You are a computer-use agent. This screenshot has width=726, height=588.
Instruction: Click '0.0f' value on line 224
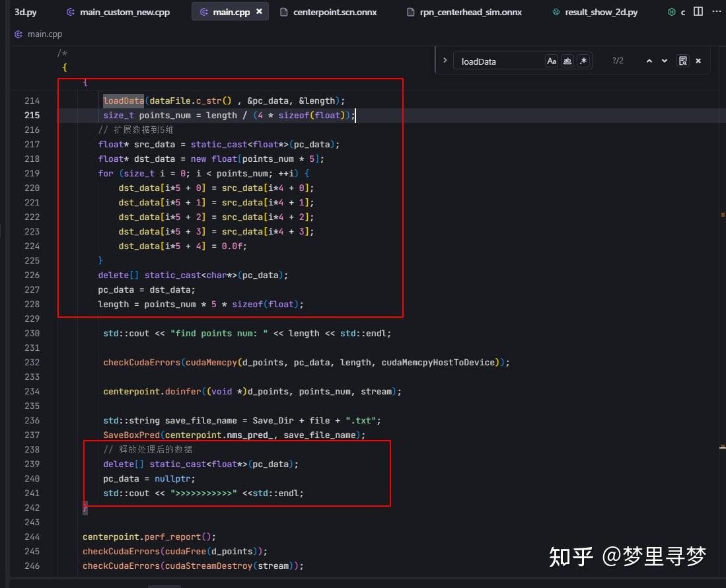231,246
